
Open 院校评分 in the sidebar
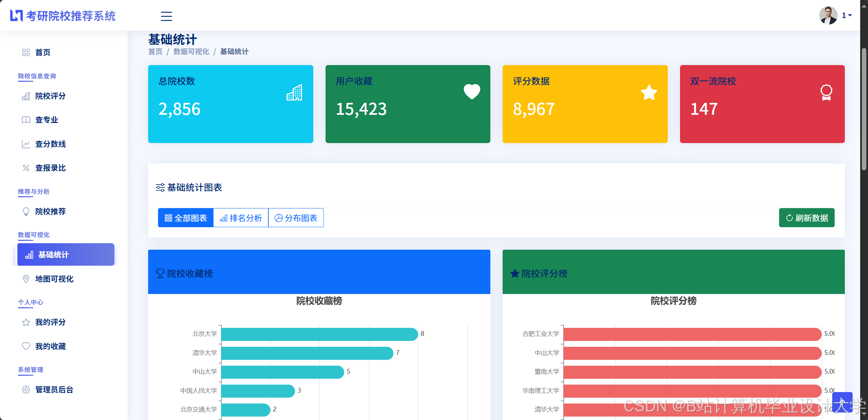[x=50, y=96]
